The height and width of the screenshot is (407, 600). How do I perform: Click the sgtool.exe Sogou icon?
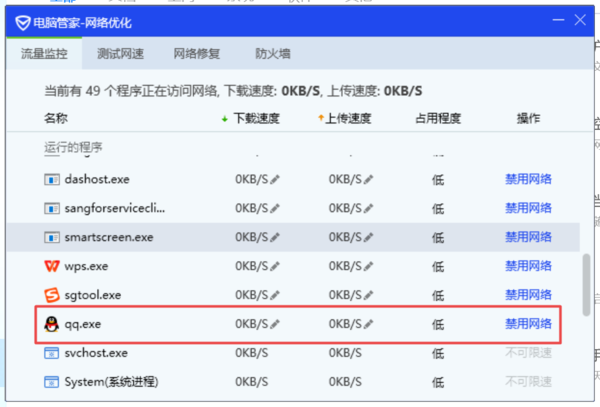52,295
